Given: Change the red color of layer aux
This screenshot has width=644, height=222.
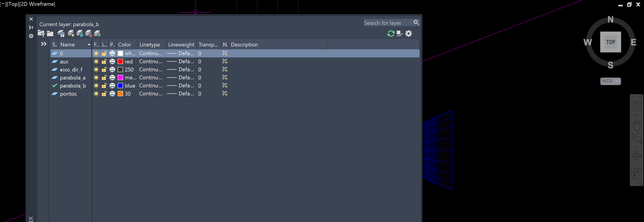Looking at the screenshot, I should [x=120, y=61].
